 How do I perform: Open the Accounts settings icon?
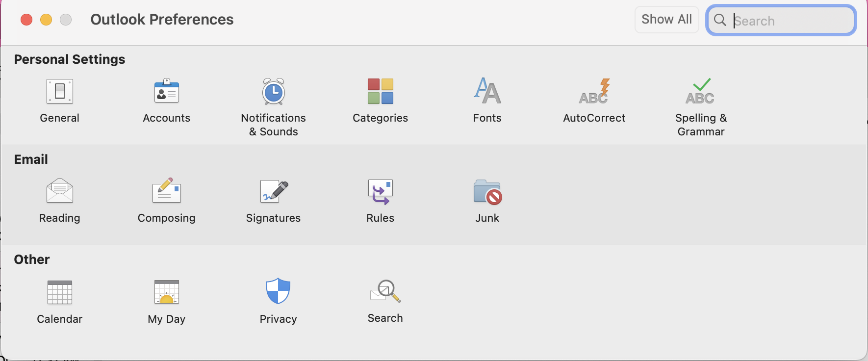pyautogui.click(x=166, y=92)
